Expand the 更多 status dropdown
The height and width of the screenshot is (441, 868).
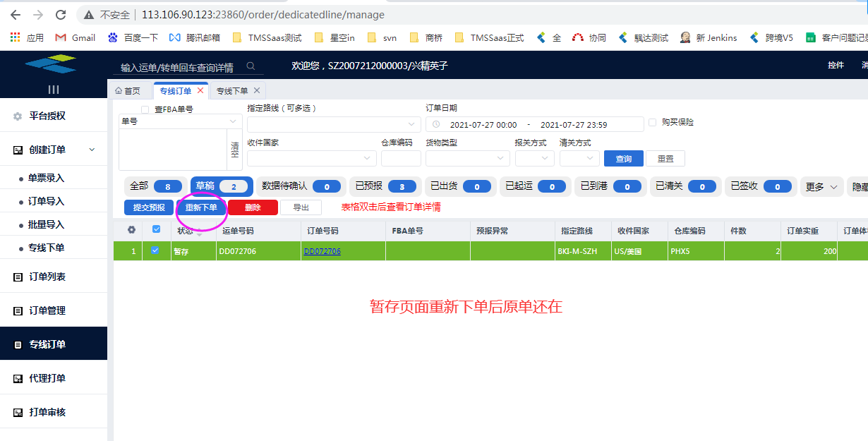pos(822,186)
